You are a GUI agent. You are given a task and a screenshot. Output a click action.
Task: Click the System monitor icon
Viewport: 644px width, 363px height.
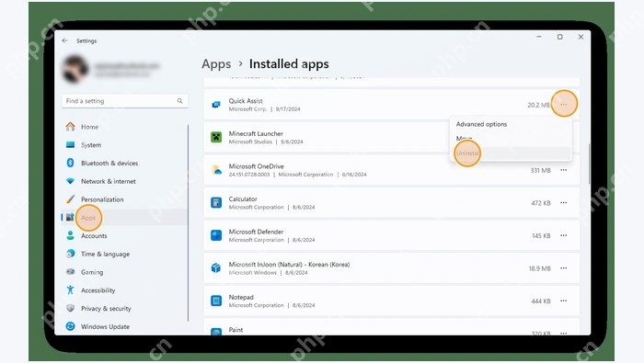[70, 145]
